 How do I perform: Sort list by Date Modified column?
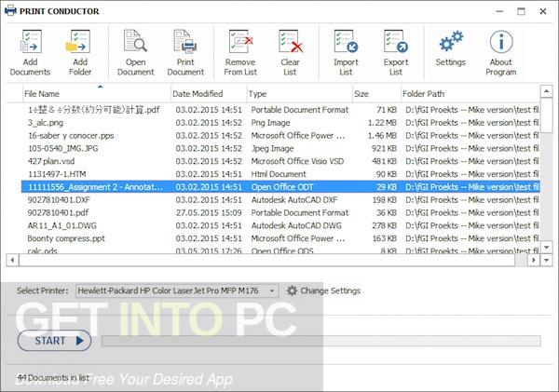tap(209, 94)
